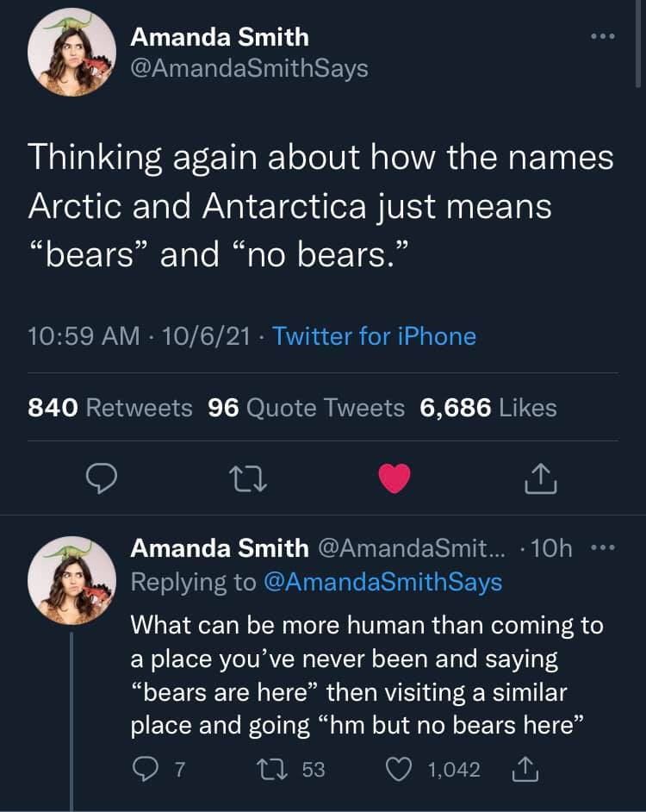Viewport: 646px width, 812px height.
Task: Click the Amanda Smith name on reply
Action: [219, 547]
